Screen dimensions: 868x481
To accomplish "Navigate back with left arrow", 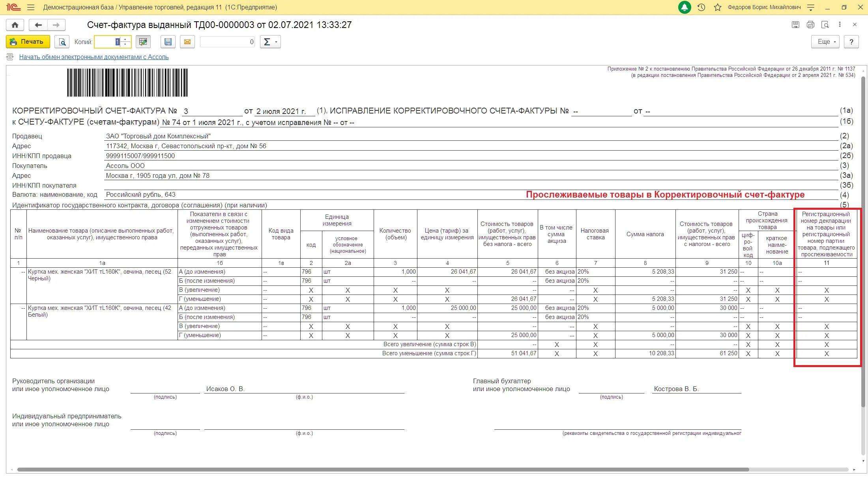I will [x=38, y=25].
